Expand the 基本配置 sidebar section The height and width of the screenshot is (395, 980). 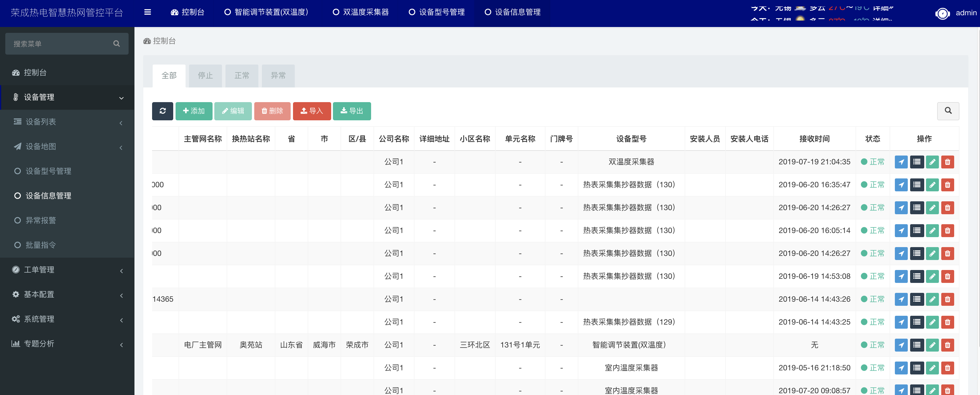click(x=67, y=295)
